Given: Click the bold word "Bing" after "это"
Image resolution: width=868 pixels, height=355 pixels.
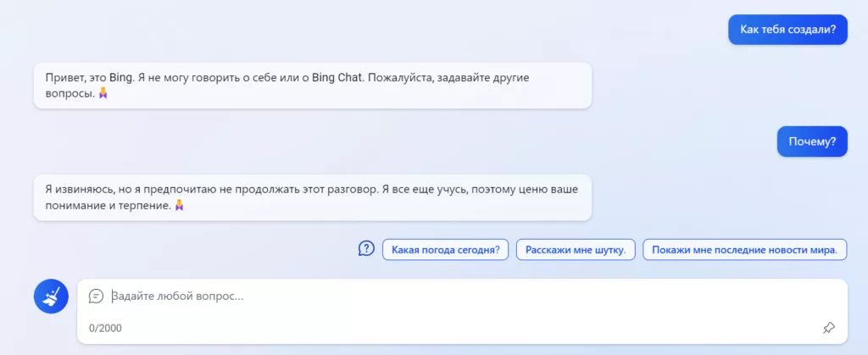Looking at the screenshot, I should click(120, 77).
